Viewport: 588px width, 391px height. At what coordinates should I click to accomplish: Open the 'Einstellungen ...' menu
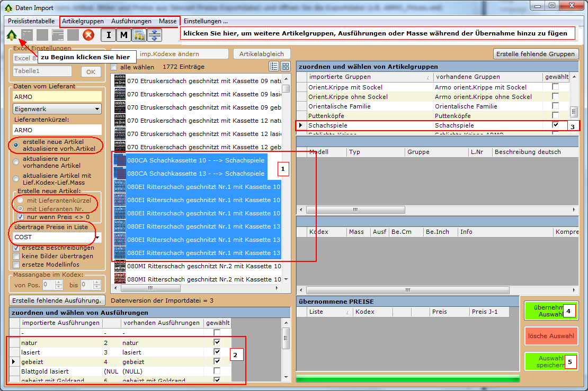click(206, 21)
